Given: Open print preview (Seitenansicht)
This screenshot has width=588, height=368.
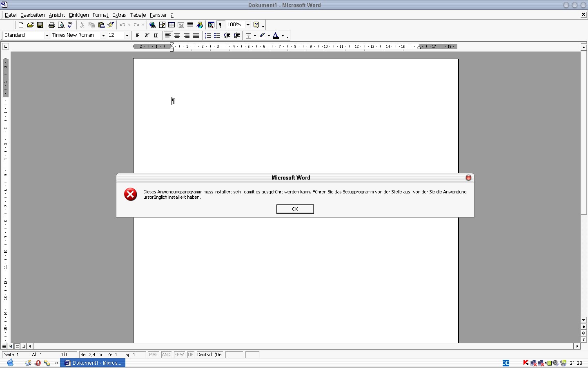Looking at the screenshot, I should 61,25.
